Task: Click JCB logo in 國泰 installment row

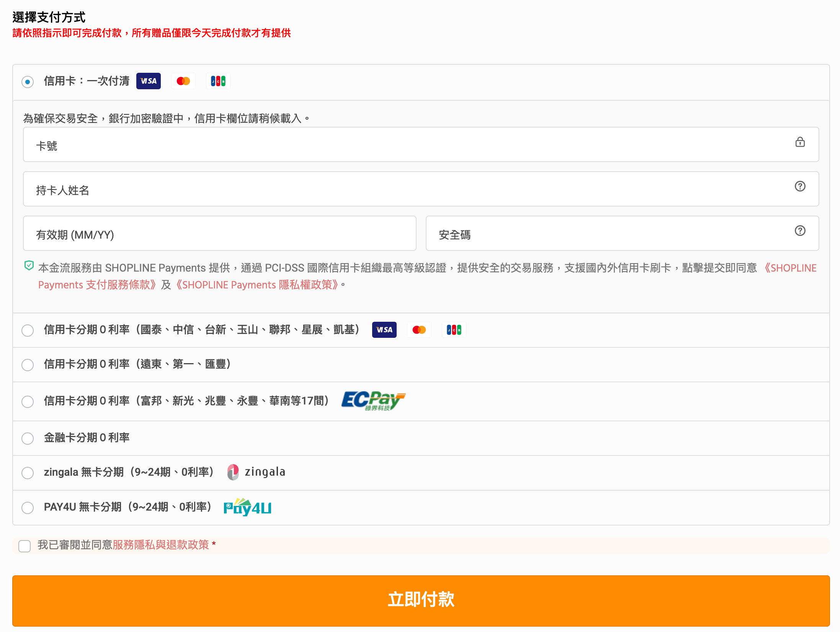Action: point(454,330)
